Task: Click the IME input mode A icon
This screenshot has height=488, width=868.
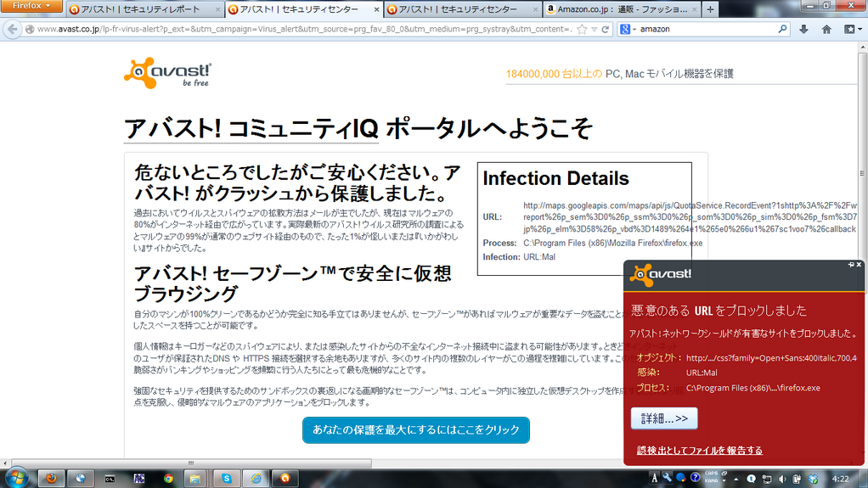Action: (x=655, y=479)
